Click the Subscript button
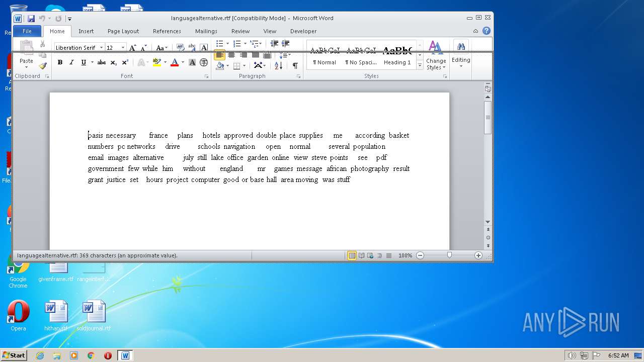The image size is (644, 362). tap(114, 62)
